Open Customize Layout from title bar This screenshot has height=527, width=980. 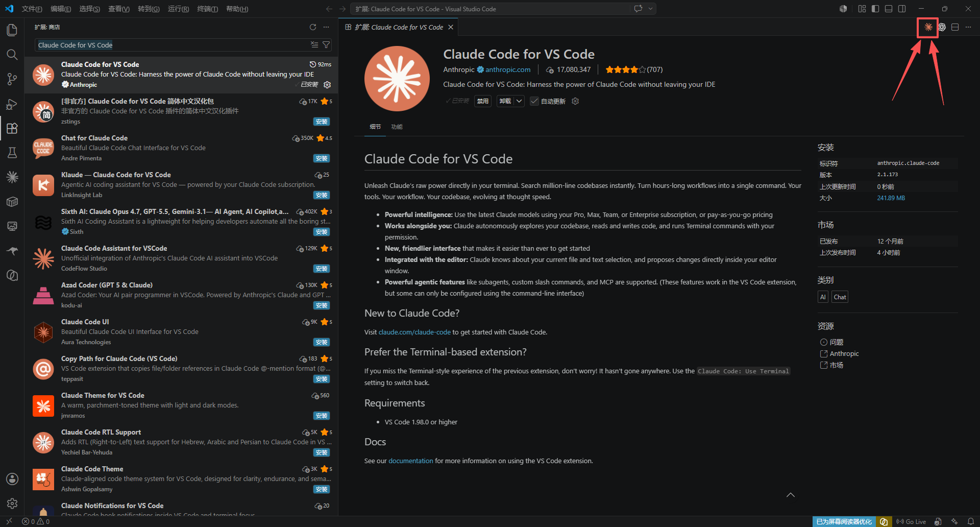(862, 9)
